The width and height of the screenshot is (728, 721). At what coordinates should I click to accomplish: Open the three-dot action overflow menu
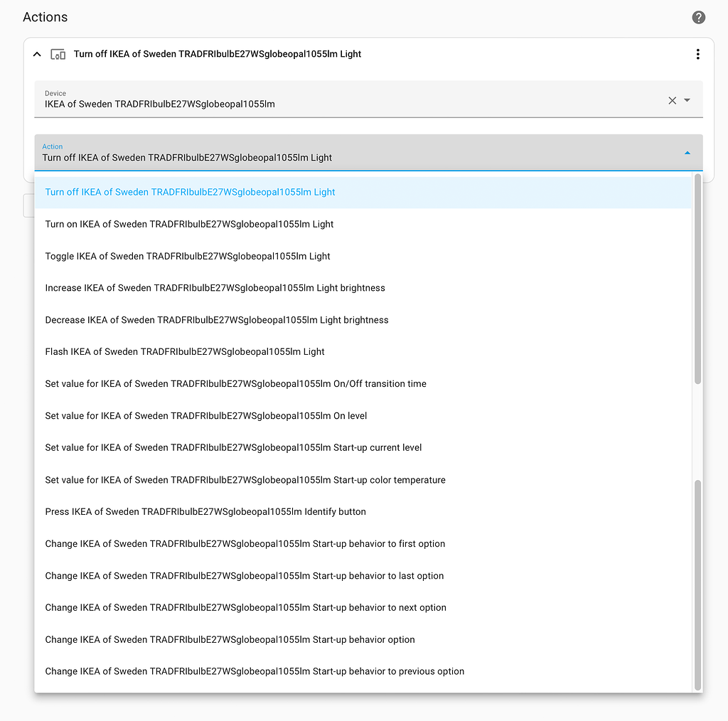tap(697, 54)
